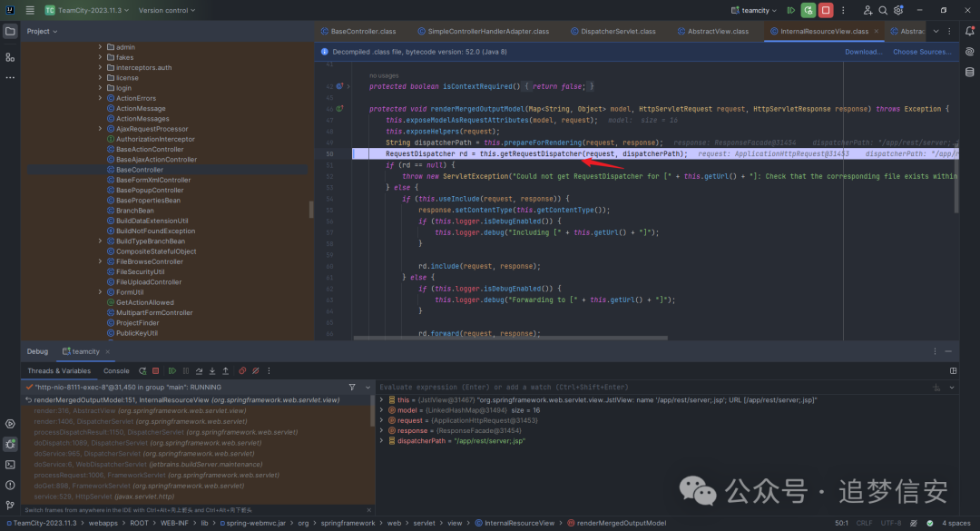This screenshot has height=531, width=980.
Task: Click Step Into in debug toolbar
Action: (212, 371)
